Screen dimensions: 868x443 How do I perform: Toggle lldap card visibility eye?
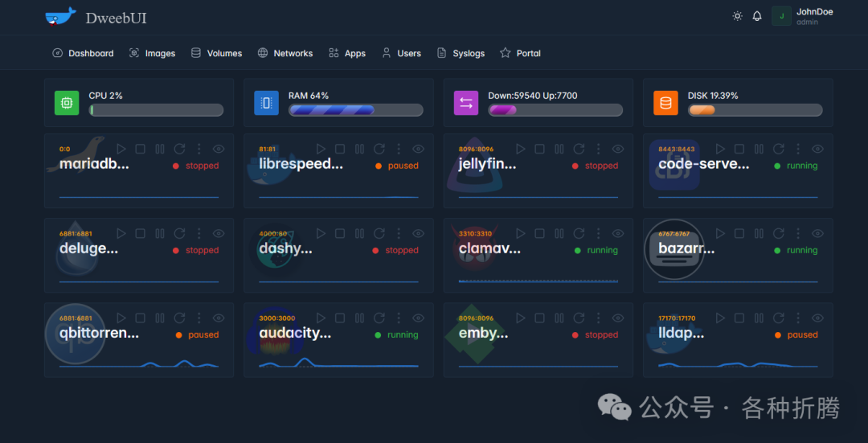pos(817,318)
